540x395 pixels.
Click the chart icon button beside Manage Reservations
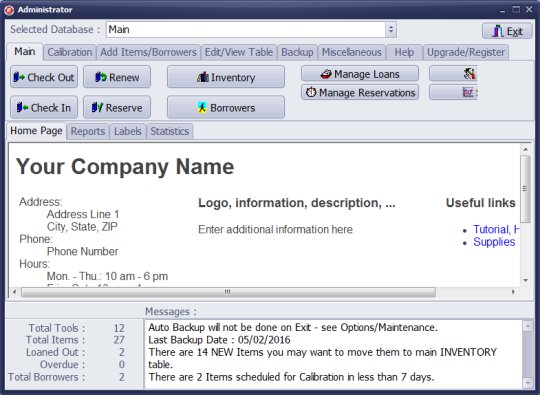(x=453, y=92)
